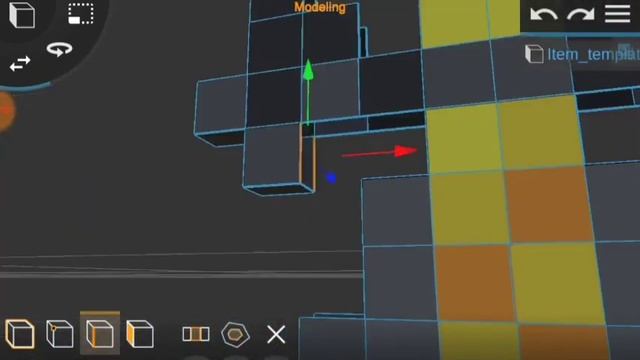Screen dimensions: 640x360
Task: Redo the last action
Action: coord(581,14)
